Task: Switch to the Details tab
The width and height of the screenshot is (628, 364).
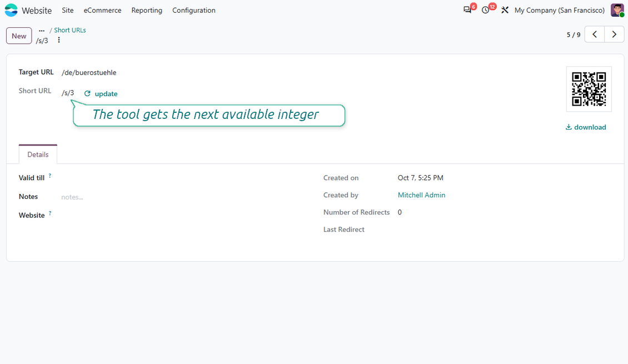Action: pyautogui.click(x=38, y=154)
